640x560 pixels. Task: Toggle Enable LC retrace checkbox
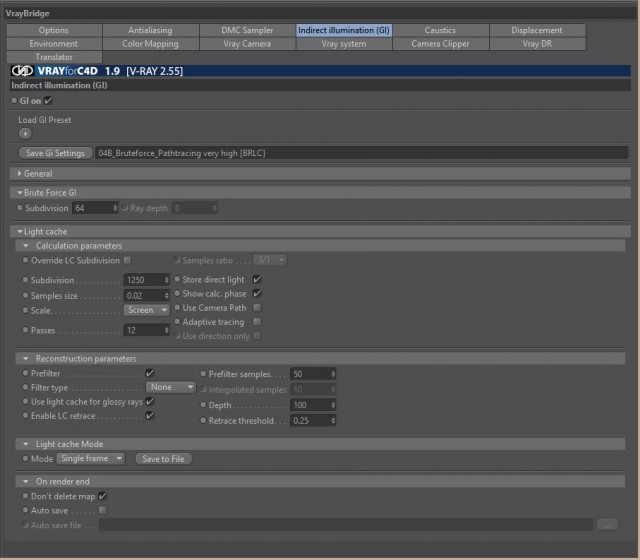[150, 416]
